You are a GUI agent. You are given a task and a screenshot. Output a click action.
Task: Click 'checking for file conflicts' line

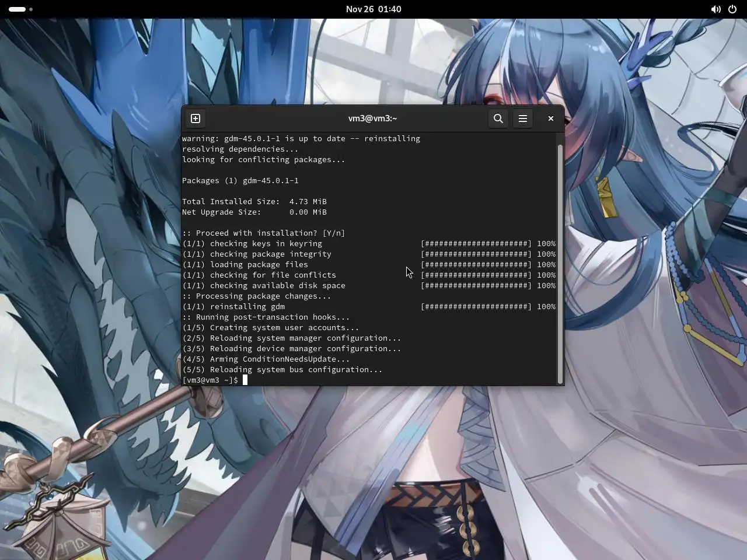[369, 275]
